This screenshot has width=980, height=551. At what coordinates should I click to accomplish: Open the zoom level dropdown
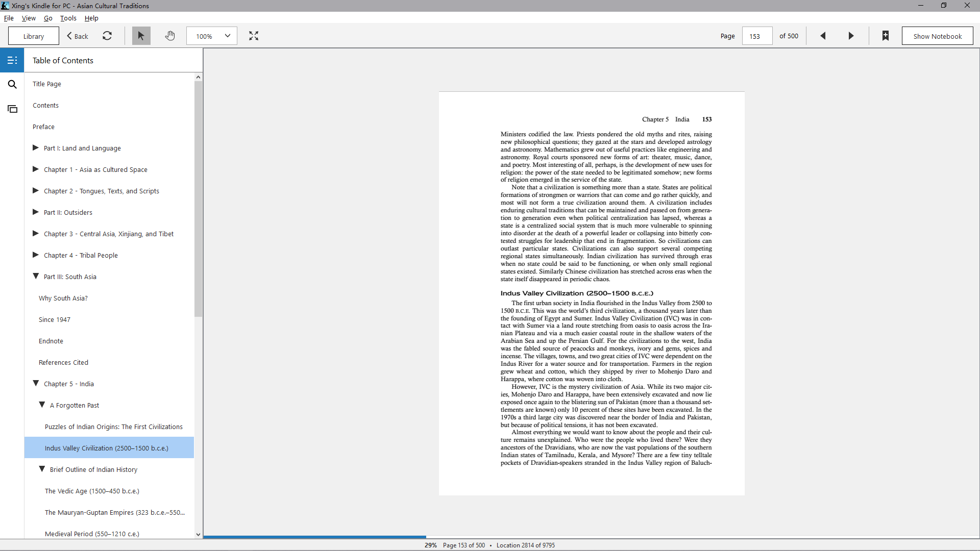pos(212,36)
